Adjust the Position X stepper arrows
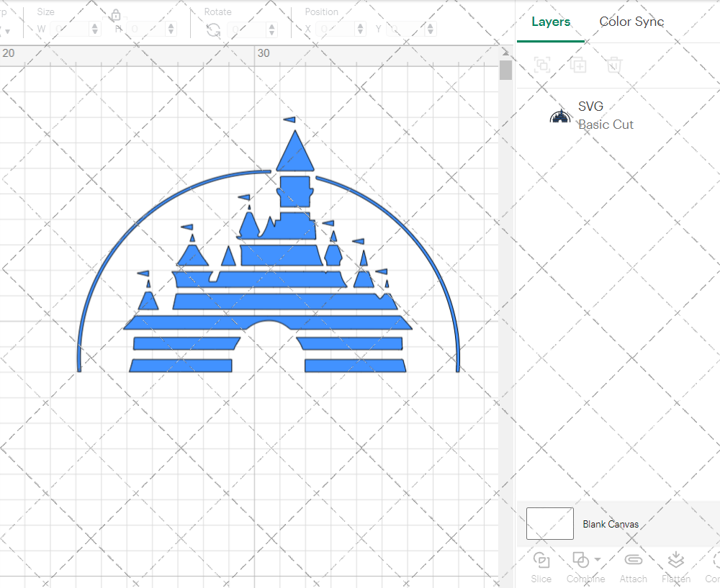Screen dimensions: 720x588 tap(361, 30)
